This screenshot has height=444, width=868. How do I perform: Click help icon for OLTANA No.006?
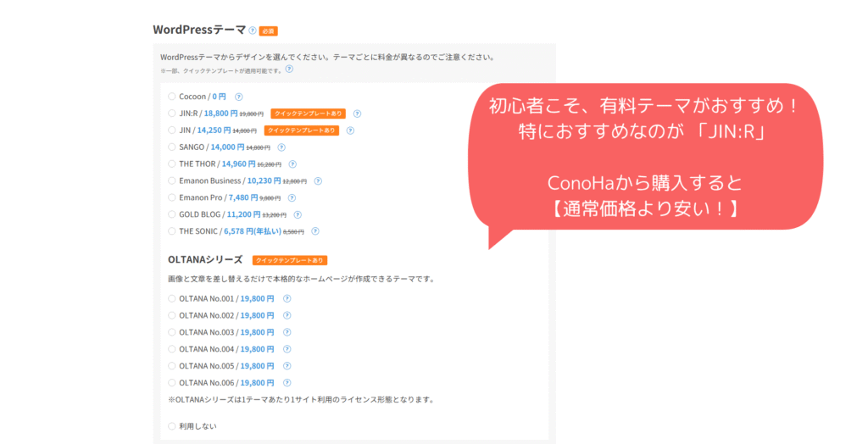point(287,382)
